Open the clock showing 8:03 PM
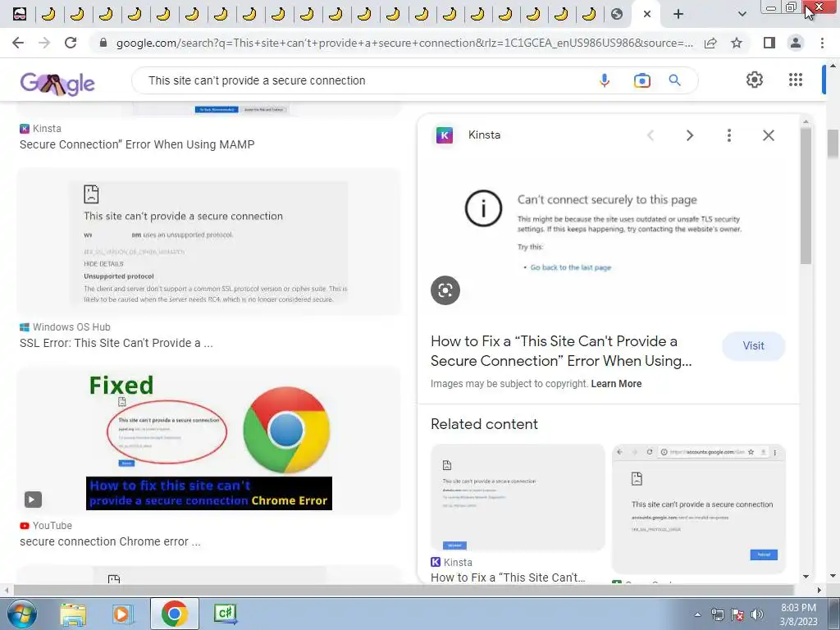Viewport: 840px width, 630px height. [x=798, y=614]
